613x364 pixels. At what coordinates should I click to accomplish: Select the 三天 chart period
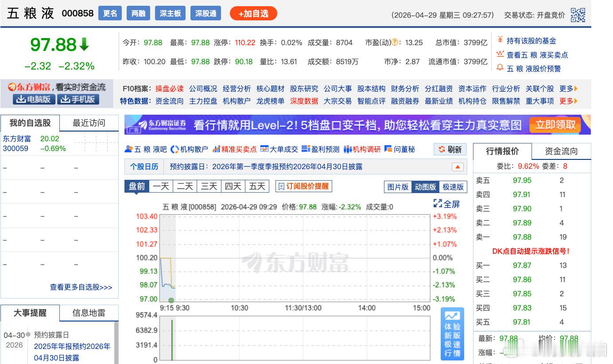[209, 186]
